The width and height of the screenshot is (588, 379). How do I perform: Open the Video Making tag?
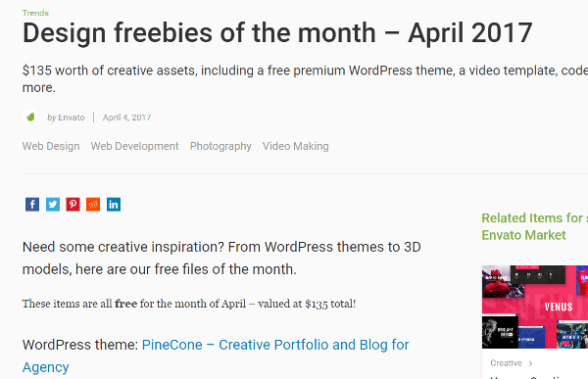(x=296, y=146)
